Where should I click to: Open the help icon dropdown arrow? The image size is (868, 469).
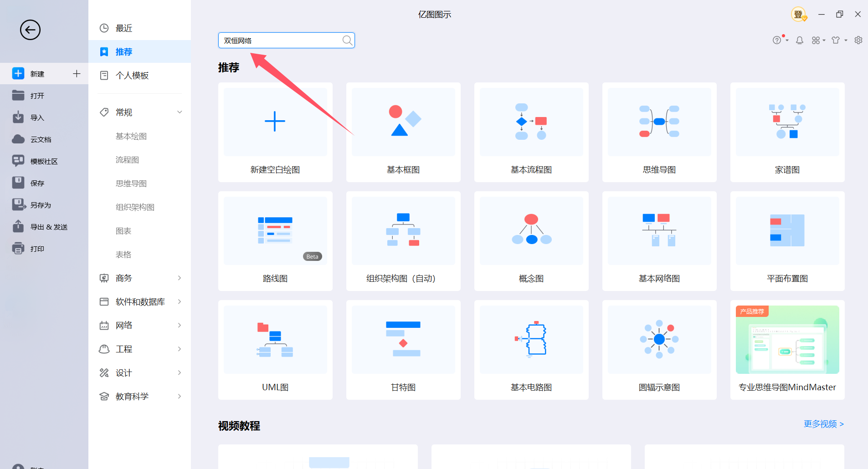click(x=787, y=41)
